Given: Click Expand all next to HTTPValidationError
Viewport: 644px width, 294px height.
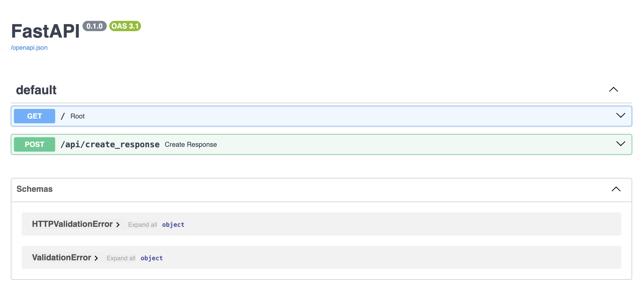Looking at the screenshot, I should pos(143,225).
